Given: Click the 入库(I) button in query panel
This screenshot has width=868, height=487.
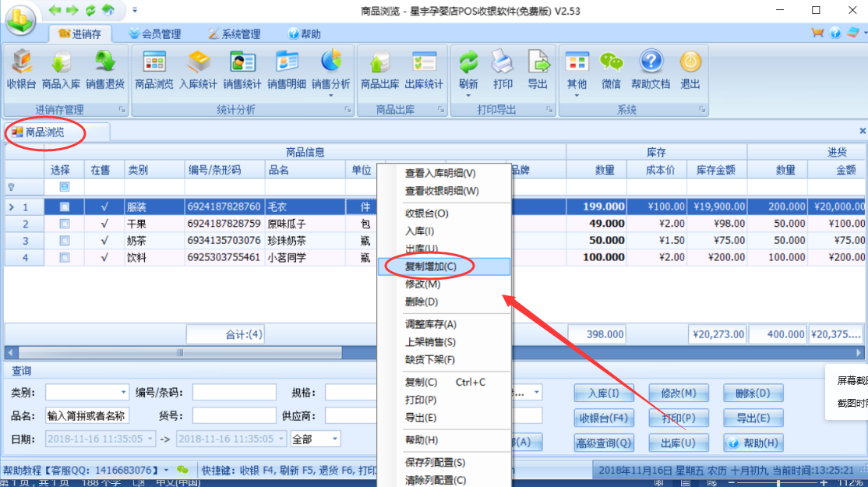Looking at the screenshot, I should (x=603, y=393).
